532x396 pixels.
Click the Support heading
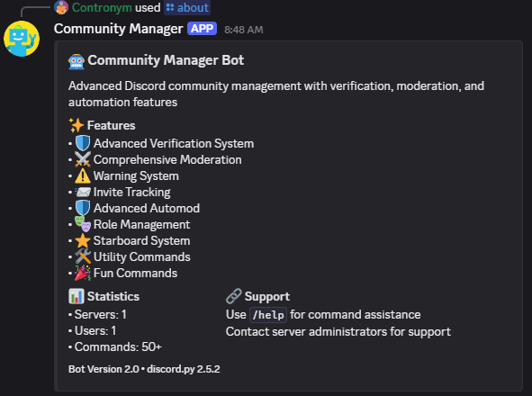(x=267, y=297)
